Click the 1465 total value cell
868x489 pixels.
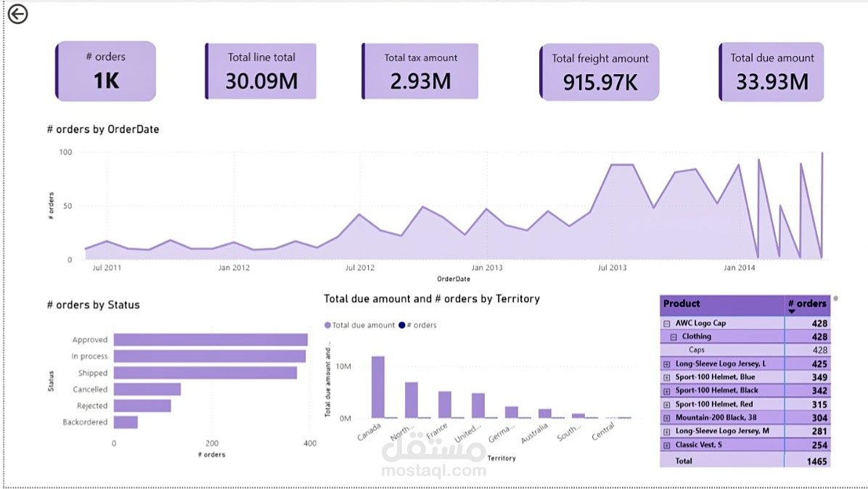(x=817, y=461)
